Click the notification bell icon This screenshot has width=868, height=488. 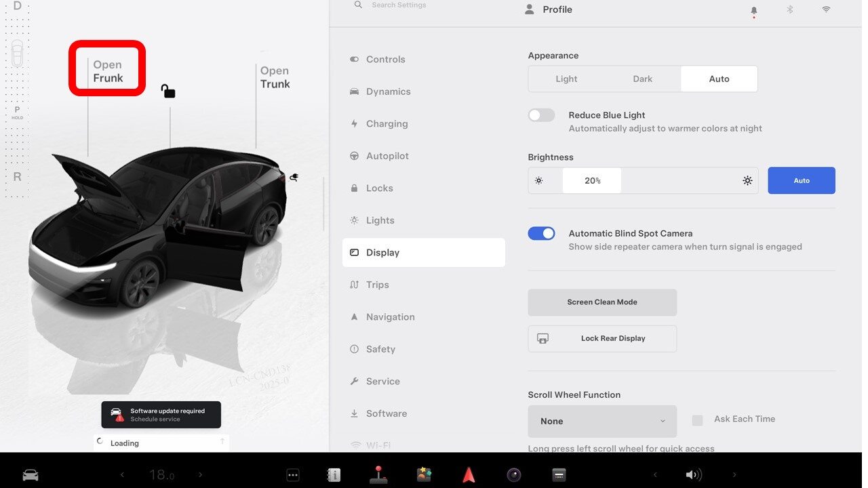click(753, 11)
